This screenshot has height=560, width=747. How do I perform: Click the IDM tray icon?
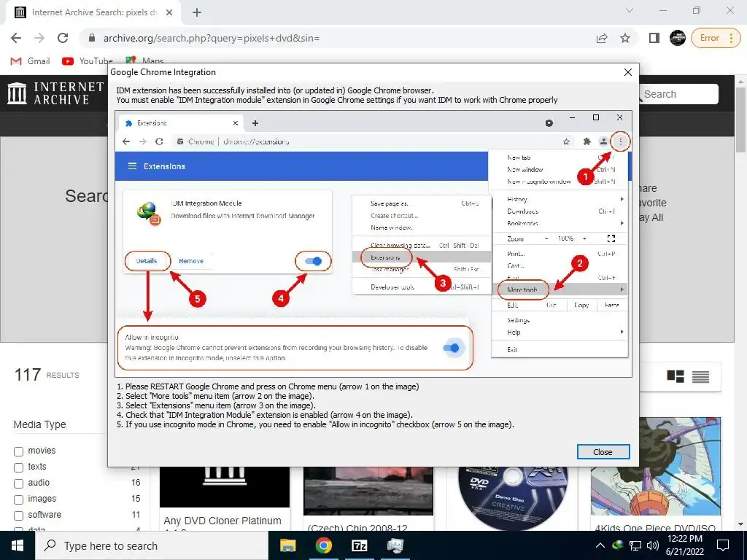click(x=618, y=545)
